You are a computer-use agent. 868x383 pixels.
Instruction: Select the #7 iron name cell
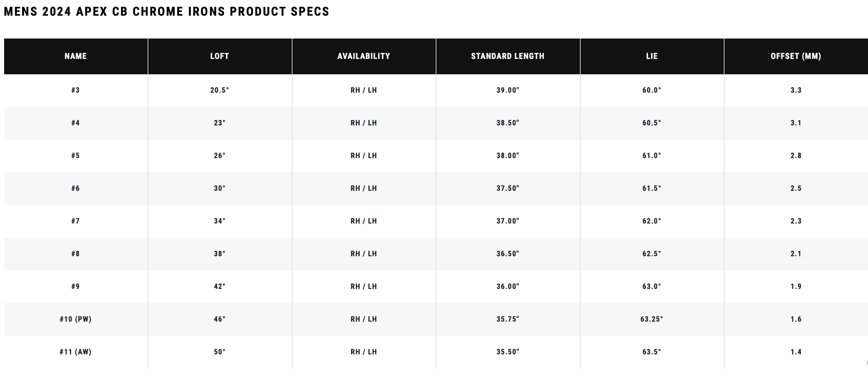(x=75, y=221)
